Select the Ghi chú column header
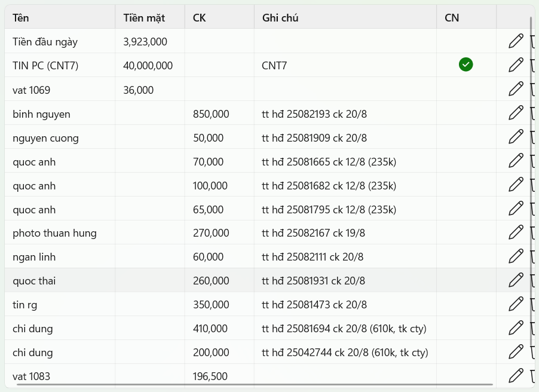539x392 pixels. tap(345, 17)
